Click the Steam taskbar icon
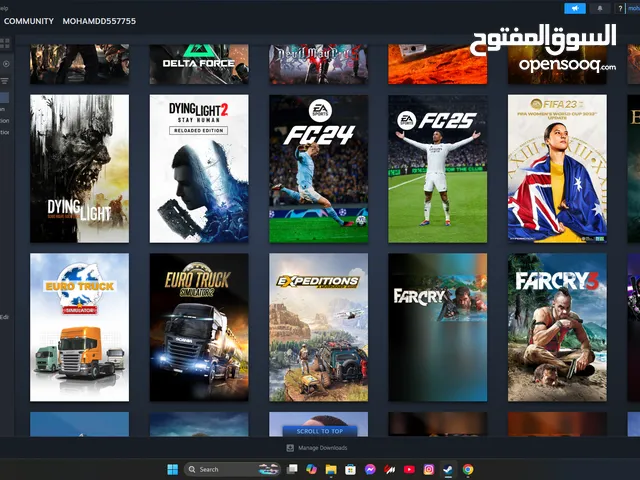The width and height of the screenshot is (640, 480). (448, 469)
